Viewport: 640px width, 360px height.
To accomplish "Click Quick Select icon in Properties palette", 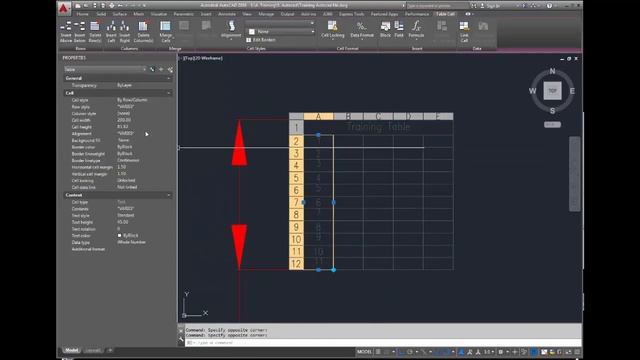I will (170, 70).
